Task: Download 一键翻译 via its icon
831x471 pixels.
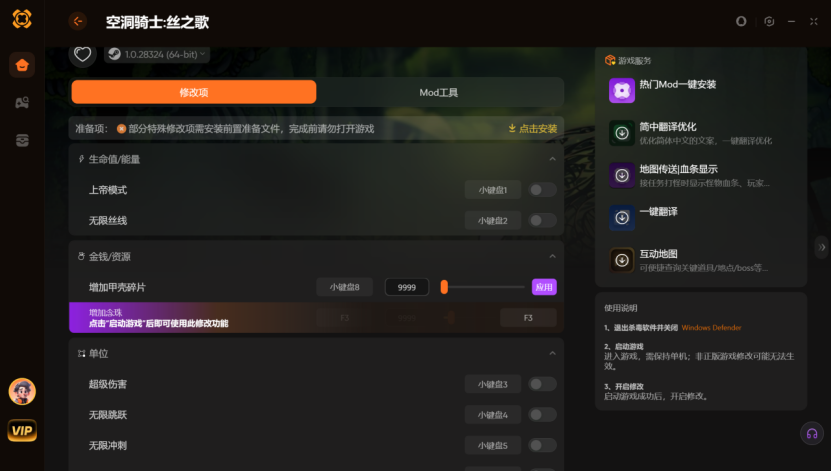Action: [x=622, y=217]
